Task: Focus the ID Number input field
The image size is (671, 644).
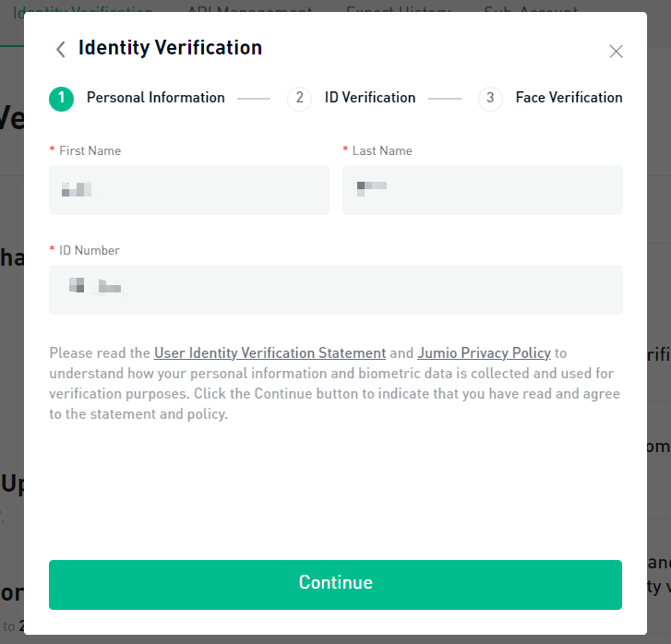Action: pyautogui.click(x=336, y=290)
